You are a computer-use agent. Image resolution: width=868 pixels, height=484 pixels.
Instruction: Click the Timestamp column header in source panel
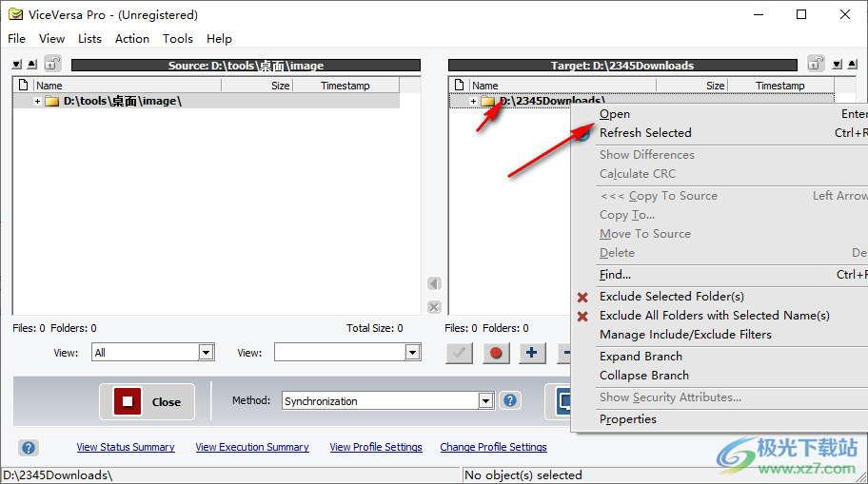(x=345, y=86)
